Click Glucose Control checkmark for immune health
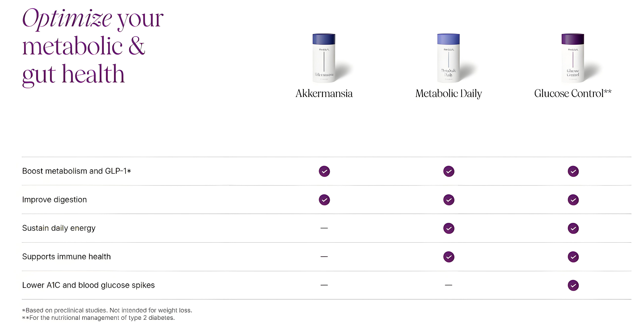This screenshot has height=326, width=644. click(x=573, y=257)
